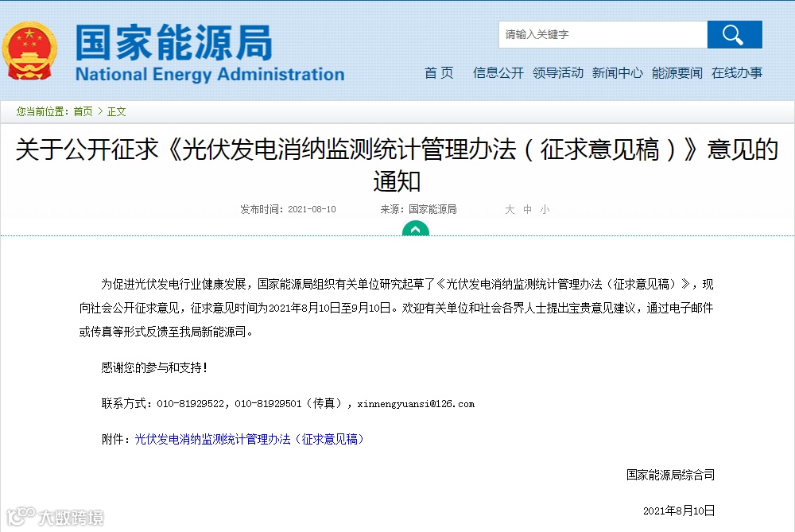Screen dimensions: 795x532
Task: Click the National Energy Administration English title
Action: tap(210, 75)
